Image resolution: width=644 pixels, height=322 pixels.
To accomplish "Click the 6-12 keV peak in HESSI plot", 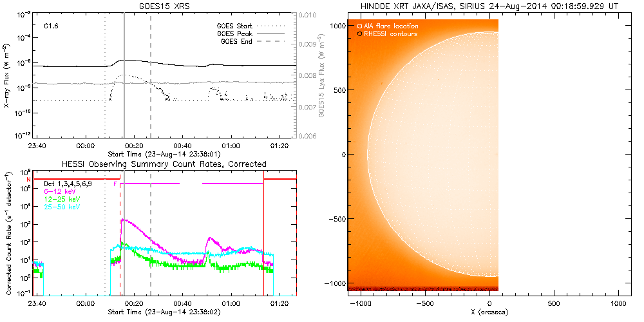I will point(123,220).
